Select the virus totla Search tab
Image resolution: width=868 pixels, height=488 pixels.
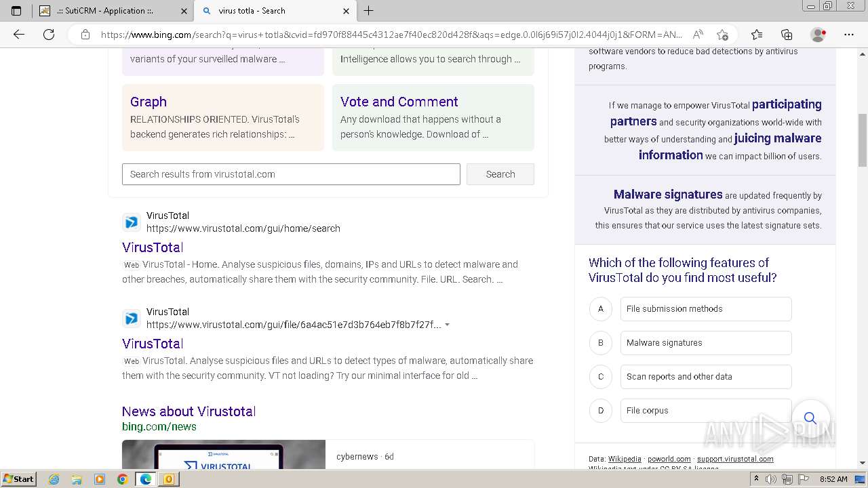click(275, 11)
